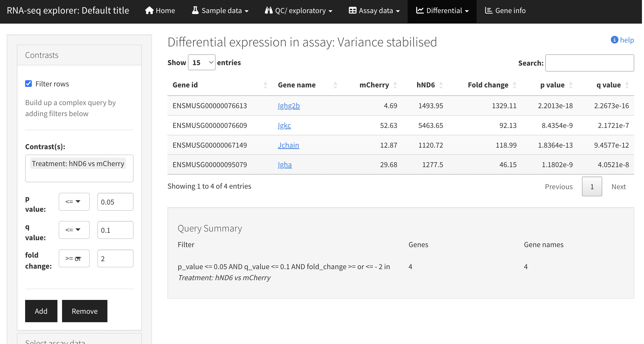Screen dimensions: 644x344
Task: Click the Add filter button
Action: click(x=41, y=311)
